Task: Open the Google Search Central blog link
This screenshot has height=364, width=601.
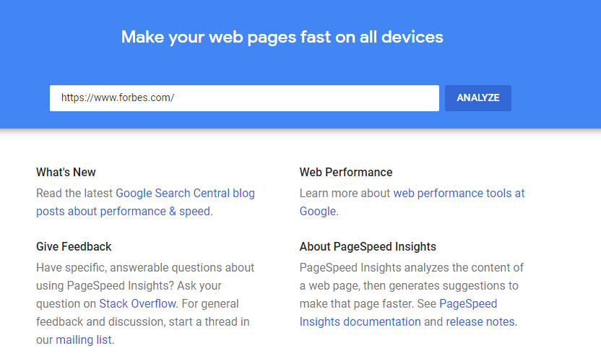Action: click(x=185, y=194)
